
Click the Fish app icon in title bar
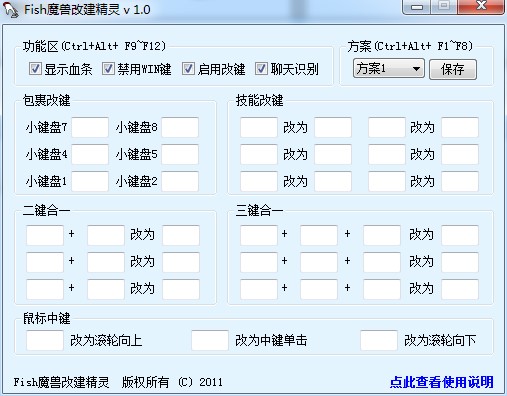pos(11,9)
